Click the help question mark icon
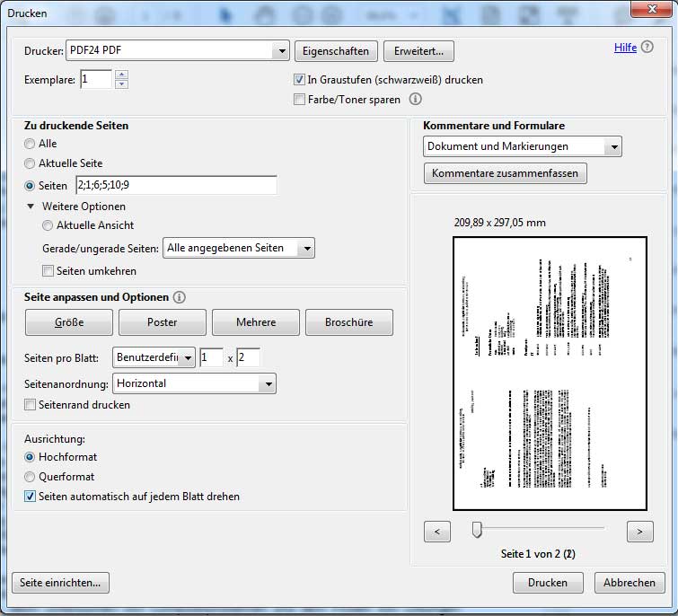Image resolution: width=678 pixels, height=616 pixels. click(647, 47)
